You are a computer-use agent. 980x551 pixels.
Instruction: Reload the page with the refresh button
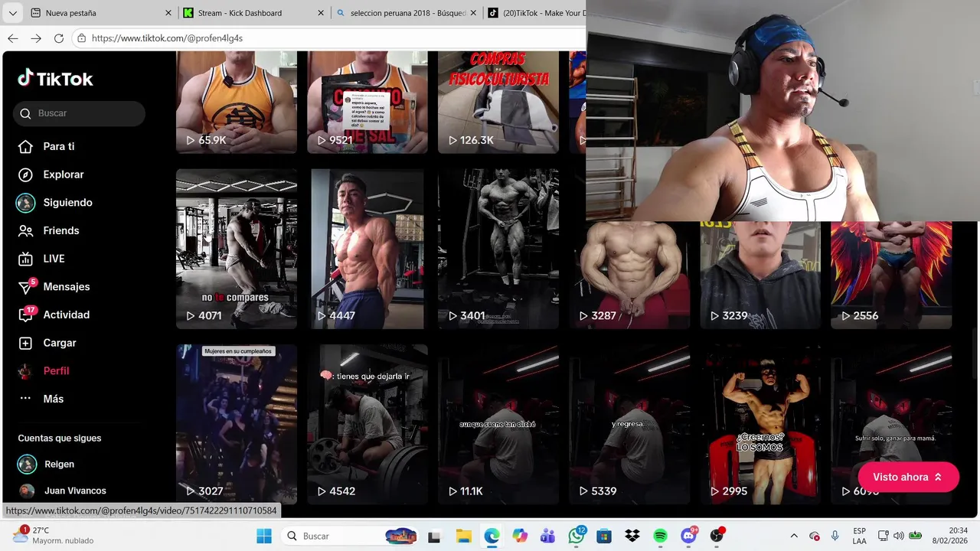click(x=59, y=37)
